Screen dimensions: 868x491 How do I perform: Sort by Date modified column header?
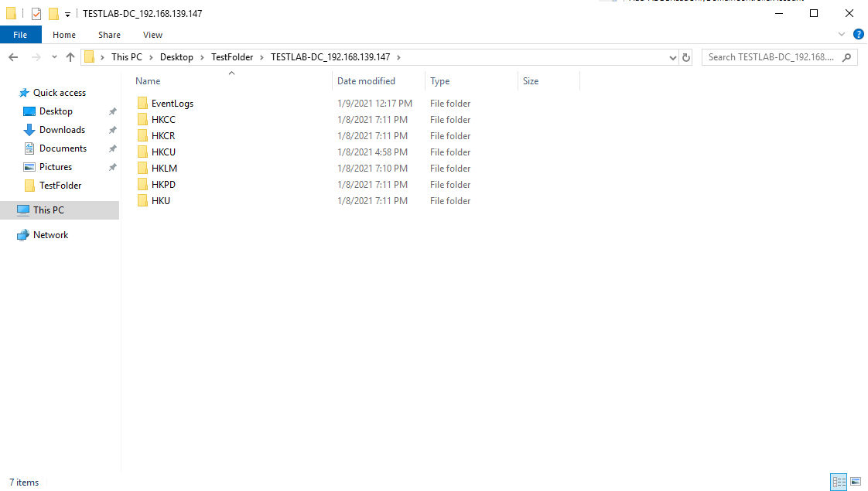[366, 81]
